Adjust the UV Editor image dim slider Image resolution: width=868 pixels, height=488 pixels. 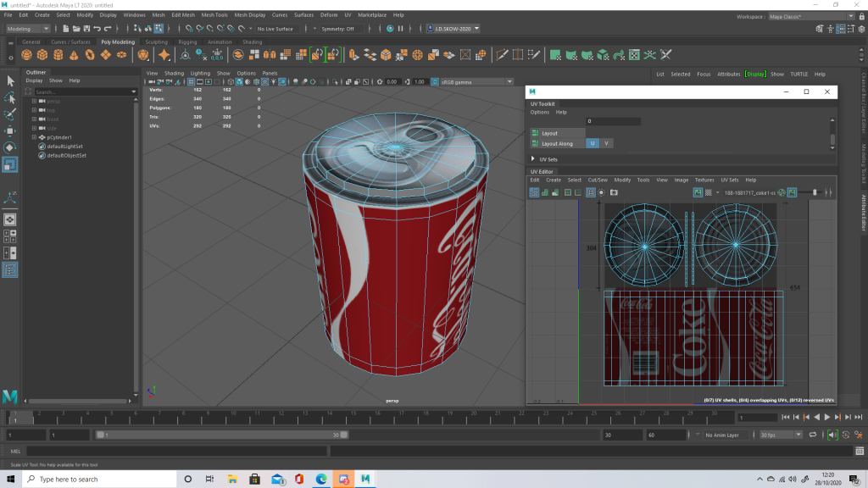pos(815,193)
